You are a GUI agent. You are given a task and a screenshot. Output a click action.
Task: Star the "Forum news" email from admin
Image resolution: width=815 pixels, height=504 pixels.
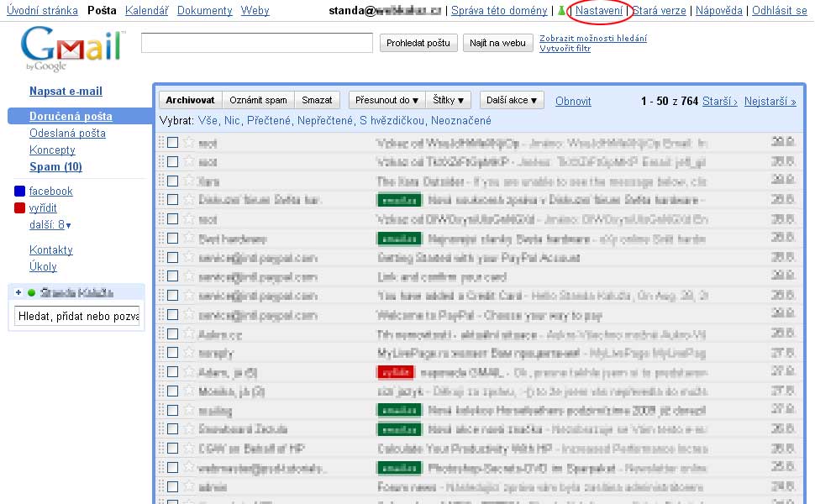(x=189, y=486)
